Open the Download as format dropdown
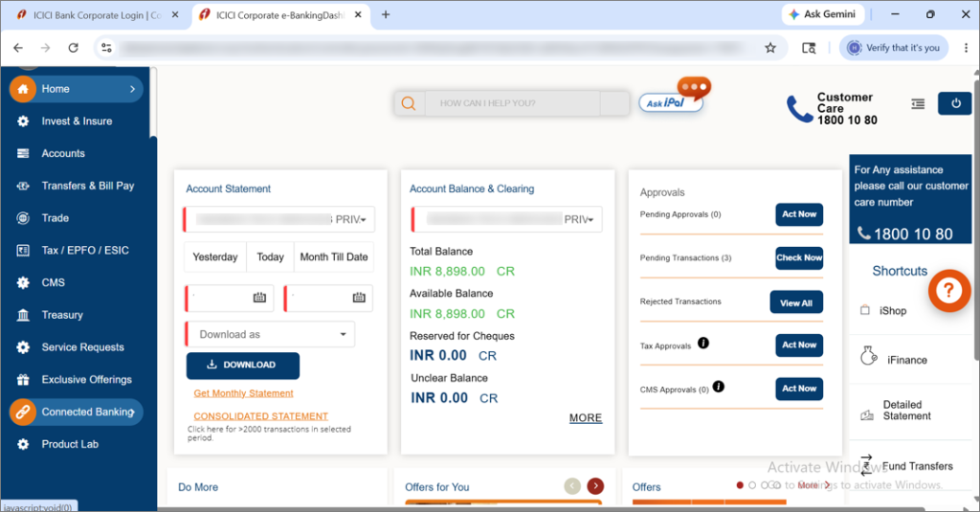 click(271, 334)
